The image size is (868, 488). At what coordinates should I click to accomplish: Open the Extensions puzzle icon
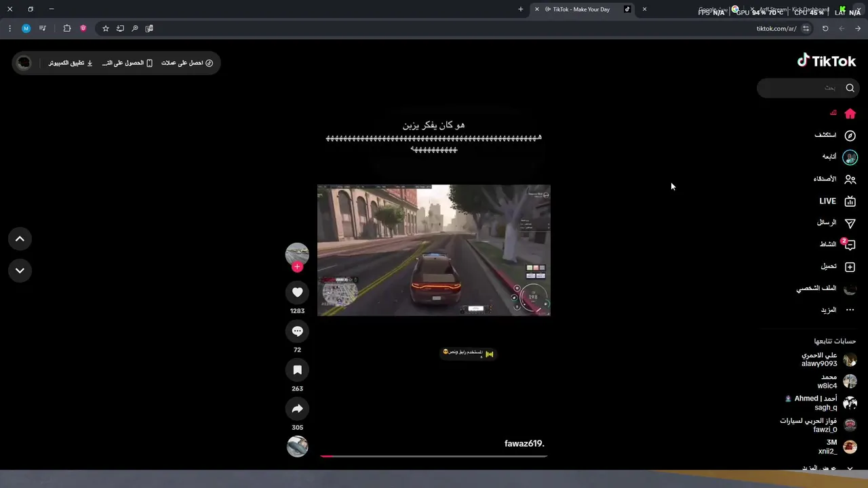66,28
